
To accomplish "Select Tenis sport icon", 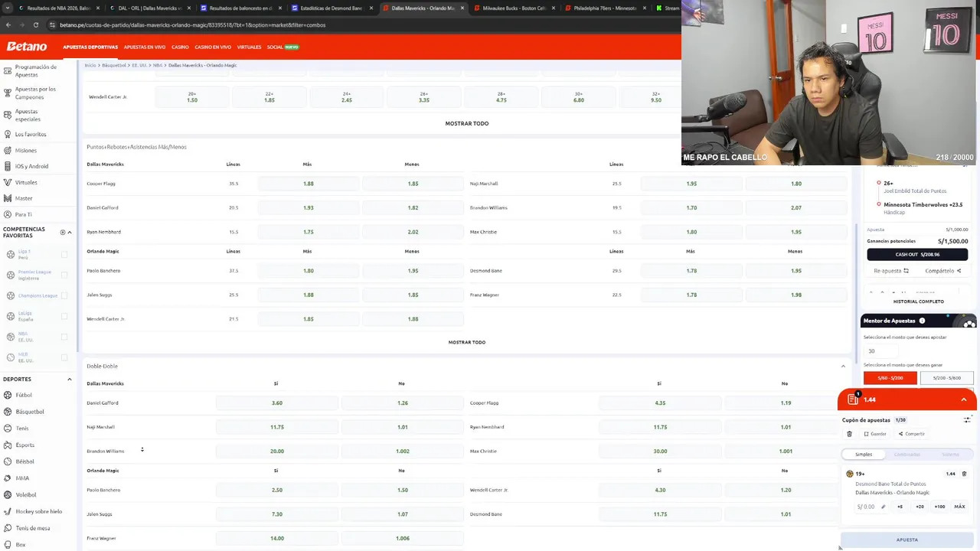I will click(x=8, y=428).
